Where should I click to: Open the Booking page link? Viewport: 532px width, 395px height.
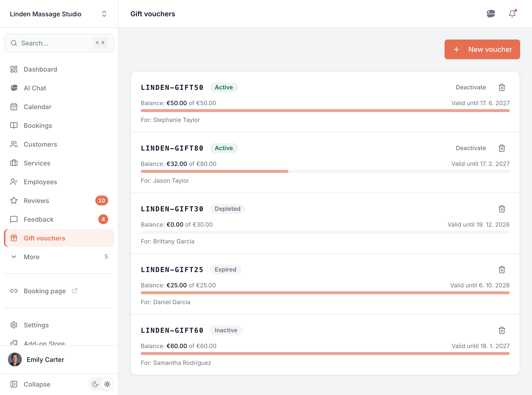(59, 291)
